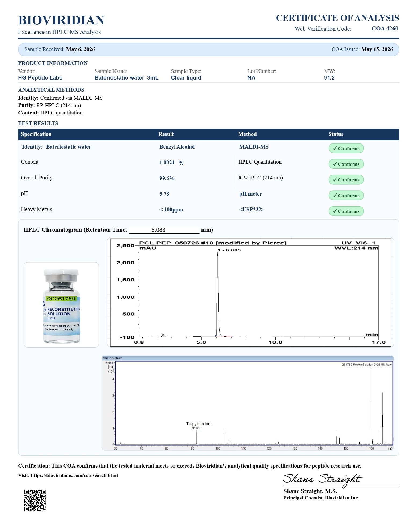Select the tagline 'Excellence in HPLC-MS Analysis'
Image resolution: width=411 pixels, height=532 pixels.
59,32
